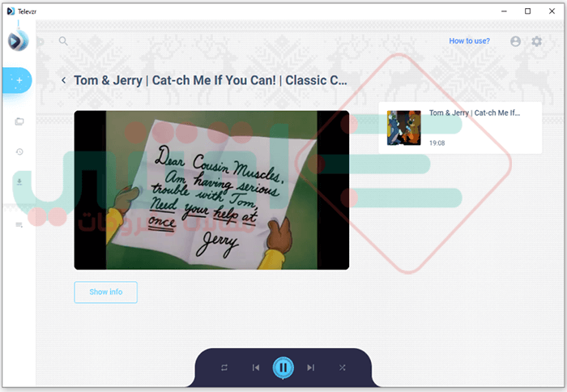Maximize the Televzr window
Image resolution: width=567 pixels, height=392 pixels.
coord(527,11)
